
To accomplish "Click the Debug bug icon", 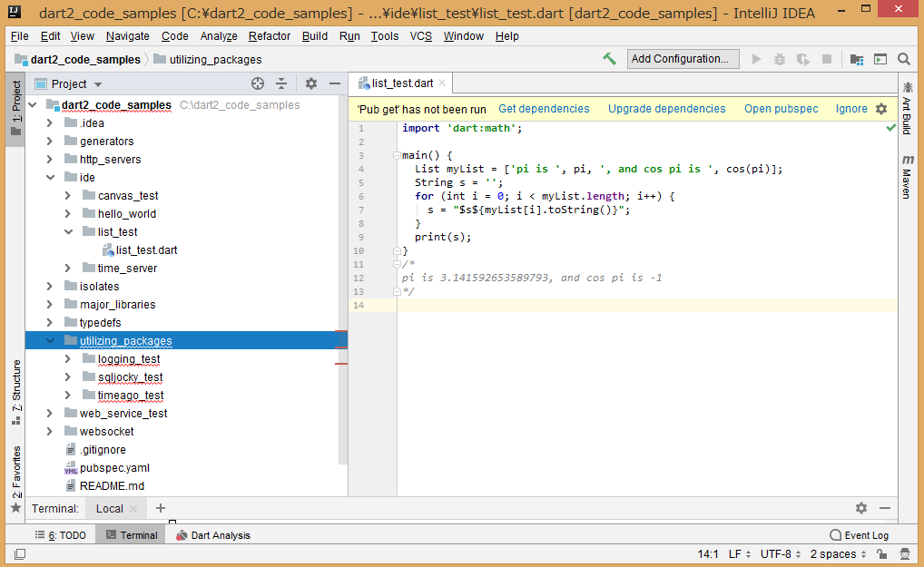I will click(780, 59).
